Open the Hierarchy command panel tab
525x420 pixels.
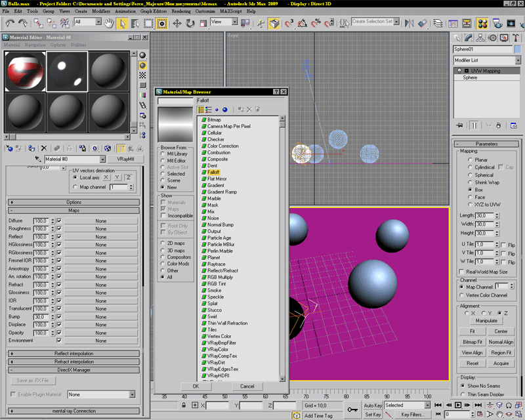coord(480,38)
